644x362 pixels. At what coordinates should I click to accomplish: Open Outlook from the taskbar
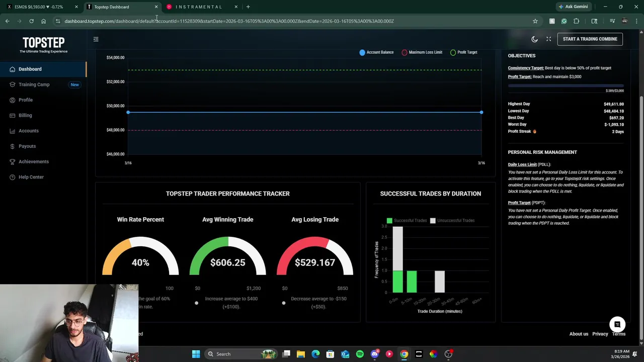(x=345, y=354)
